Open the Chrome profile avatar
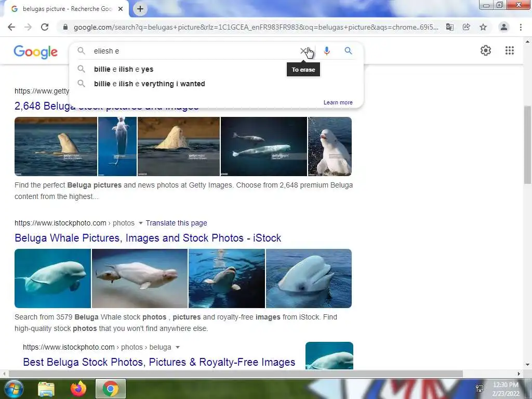Screen dimensions: 532x399 tap(504, 27)
